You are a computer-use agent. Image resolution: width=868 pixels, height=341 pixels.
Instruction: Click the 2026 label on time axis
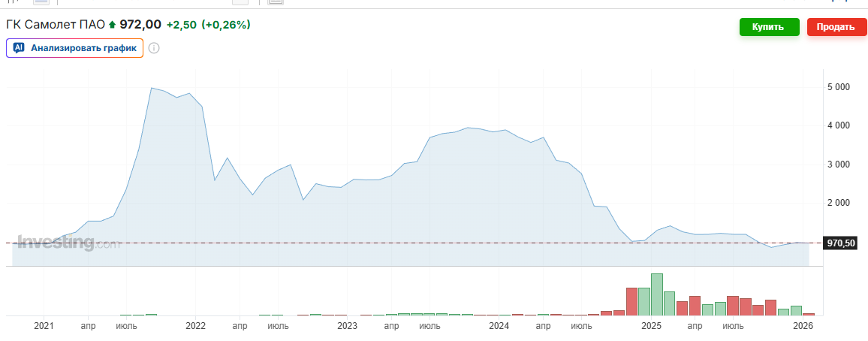pyautogui.click(x=803, y=327)
